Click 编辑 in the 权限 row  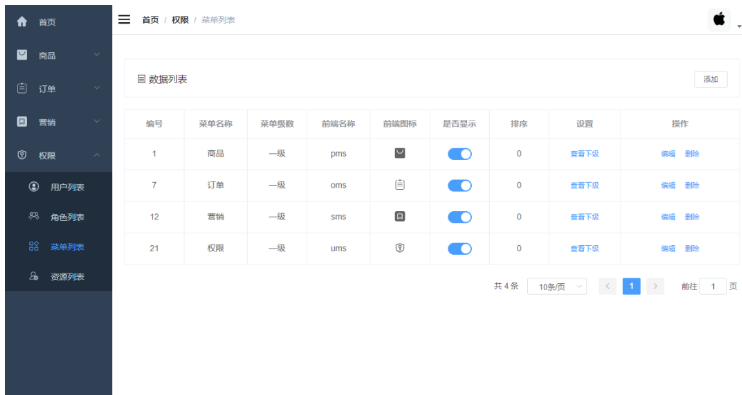668,248
